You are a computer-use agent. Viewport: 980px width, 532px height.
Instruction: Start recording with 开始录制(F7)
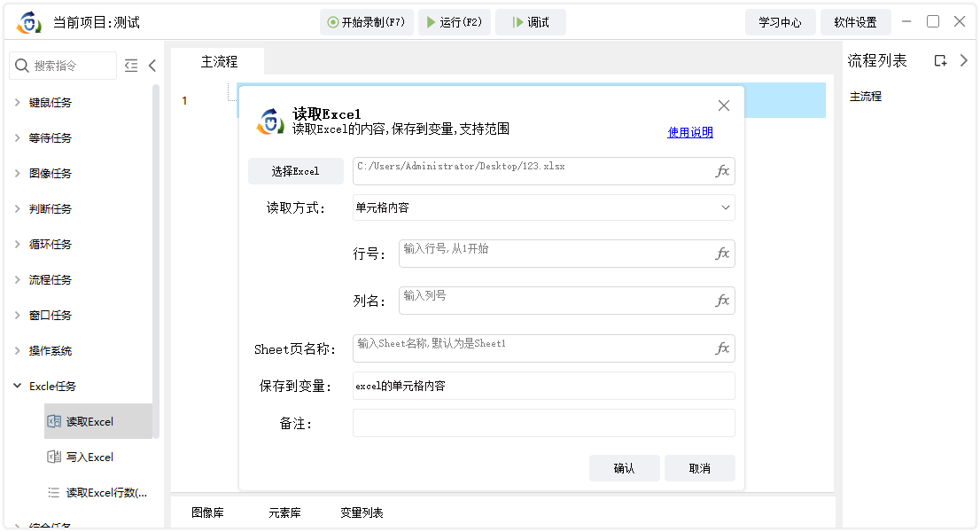point(367,22)
